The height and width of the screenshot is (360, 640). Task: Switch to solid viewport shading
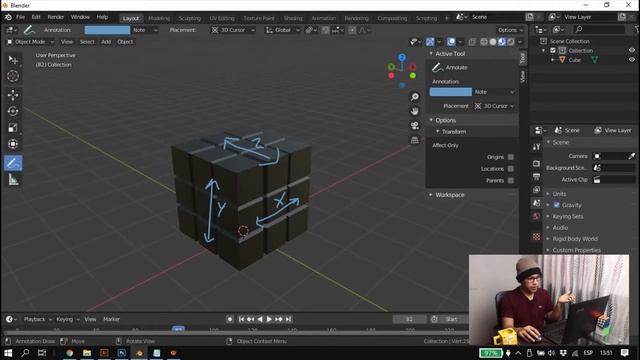coord(493,42)
